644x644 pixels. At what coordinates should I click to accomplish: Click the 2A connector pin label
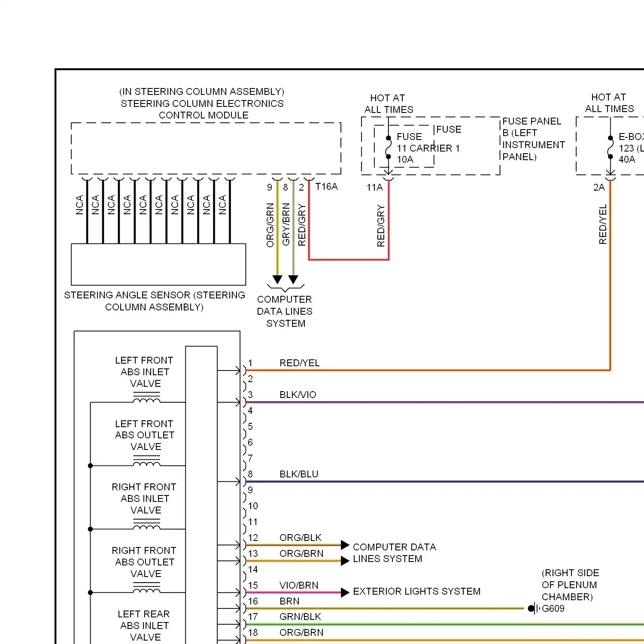[x=599, y=187]
